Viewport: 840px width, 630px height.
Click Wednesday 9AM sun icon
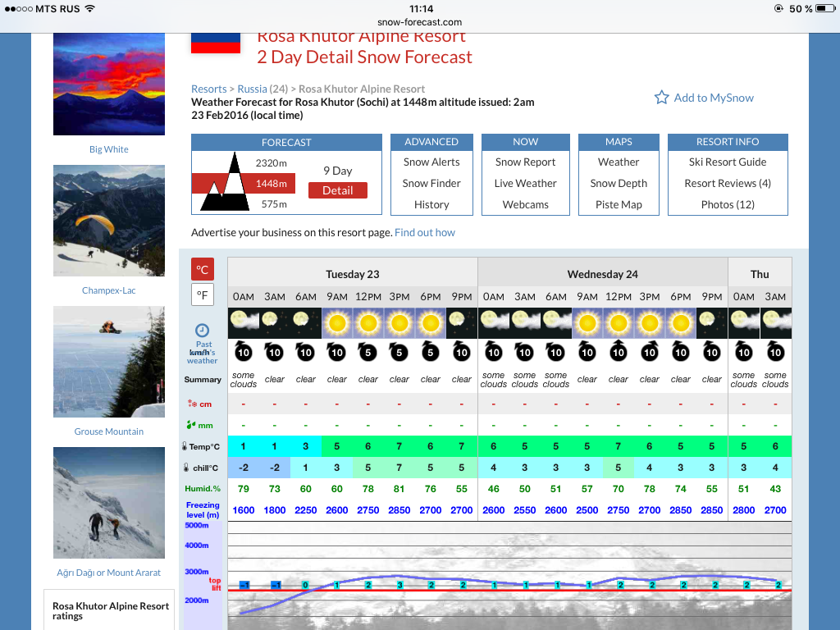click(x=587, y=323)
